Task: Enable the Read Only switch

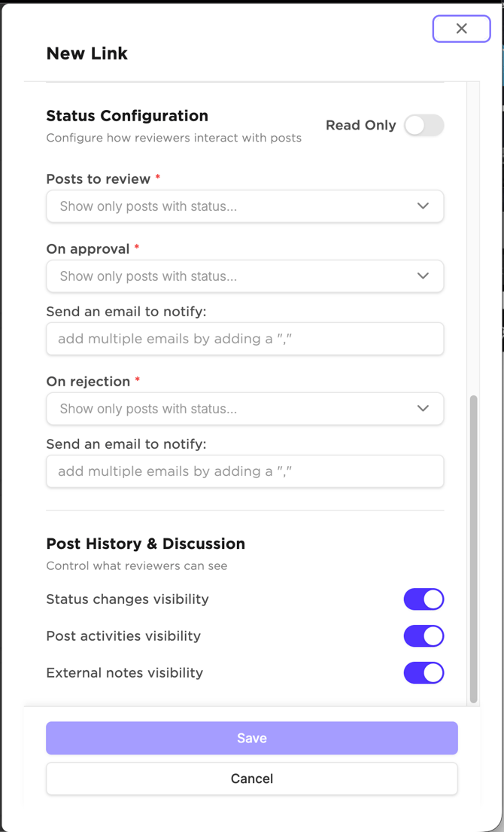Action: (424, 126)
